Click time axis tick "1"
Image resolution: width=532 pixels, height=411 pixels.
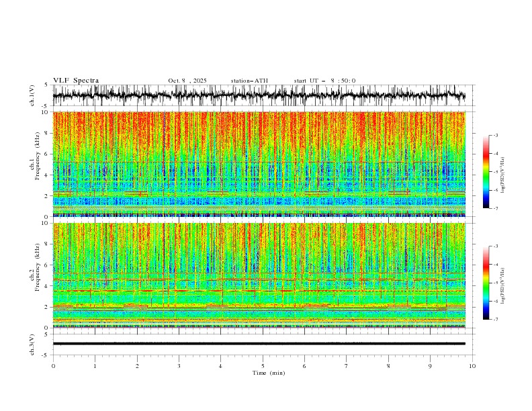pos(95,366)
